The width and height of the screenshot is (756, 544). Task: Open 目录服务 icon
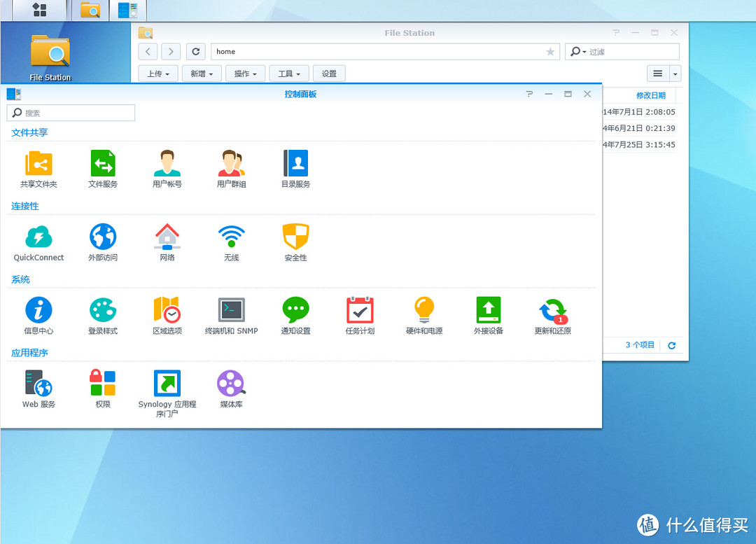pos(295,168)
